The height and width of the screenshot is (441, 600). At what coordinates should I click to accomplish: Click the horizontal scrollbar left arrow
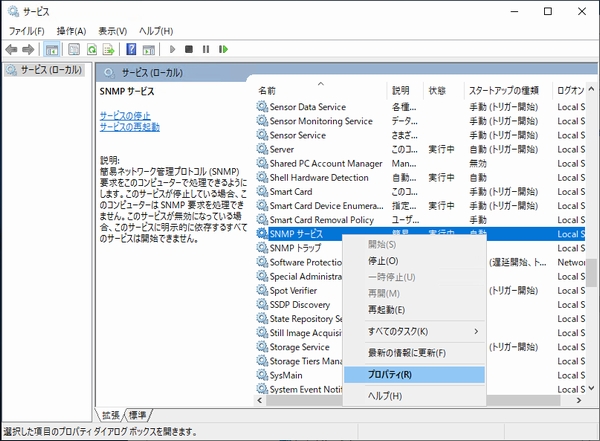[260, 400]
